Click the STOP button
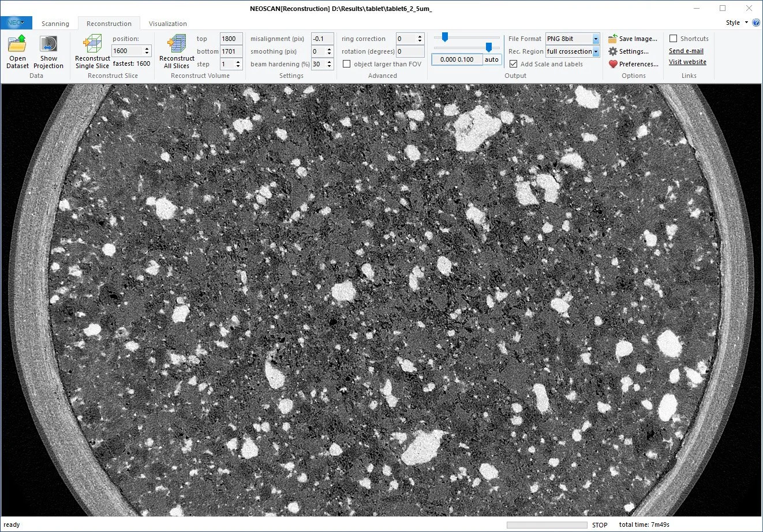 600,525
